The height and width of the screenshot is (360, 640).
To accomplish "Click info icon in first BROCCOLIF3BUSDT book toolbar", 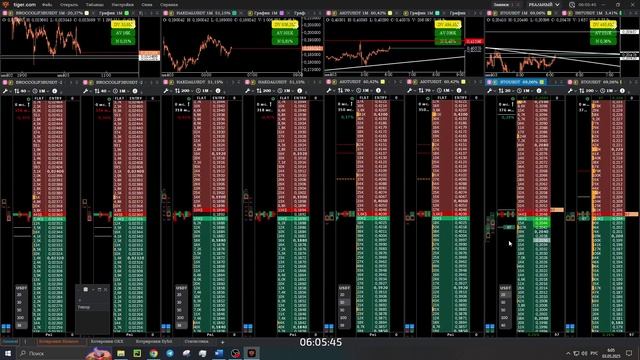I will (55, 91).
